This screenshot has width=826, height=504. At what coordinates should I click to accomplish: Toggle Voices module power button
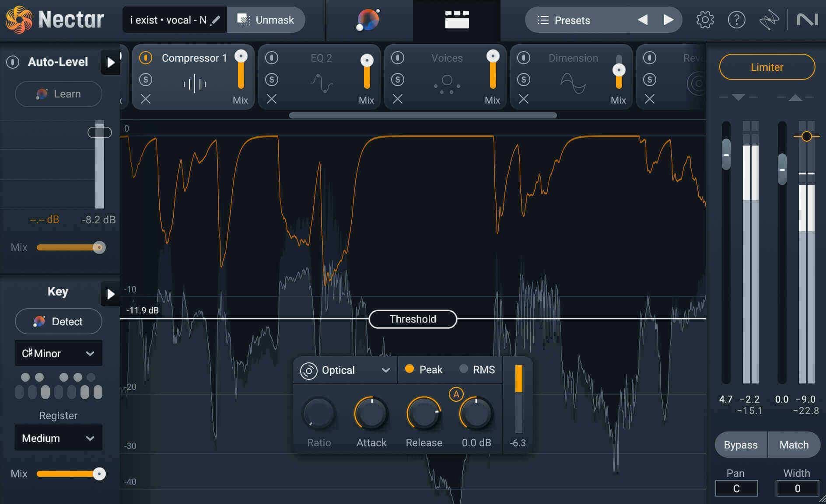398,58
